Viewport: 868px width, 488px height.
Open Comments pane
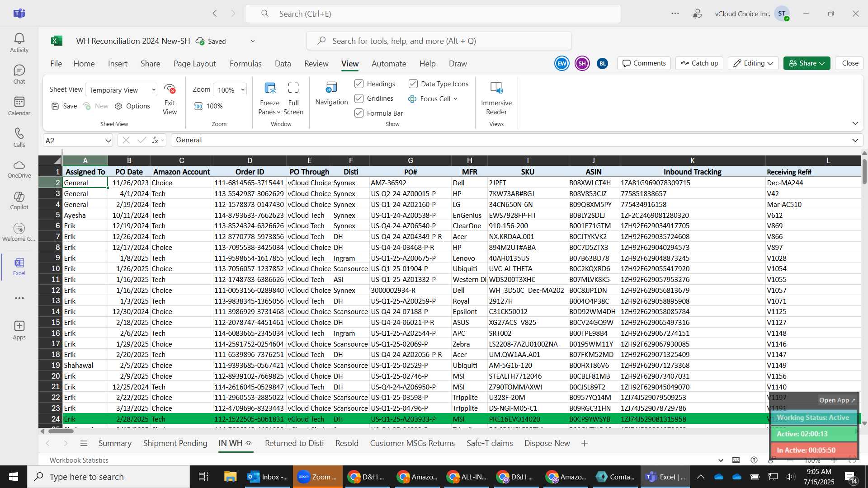644,63
